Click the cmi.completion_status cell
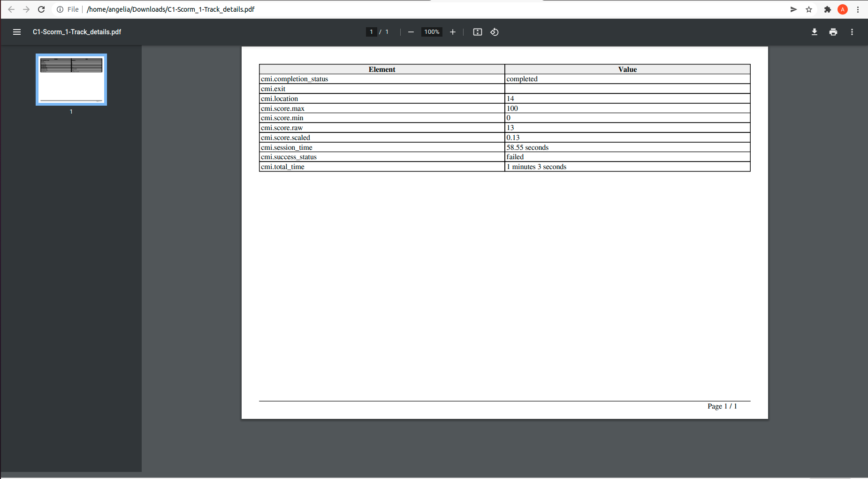This screenshot has width=868, height=479. [382, 79]
